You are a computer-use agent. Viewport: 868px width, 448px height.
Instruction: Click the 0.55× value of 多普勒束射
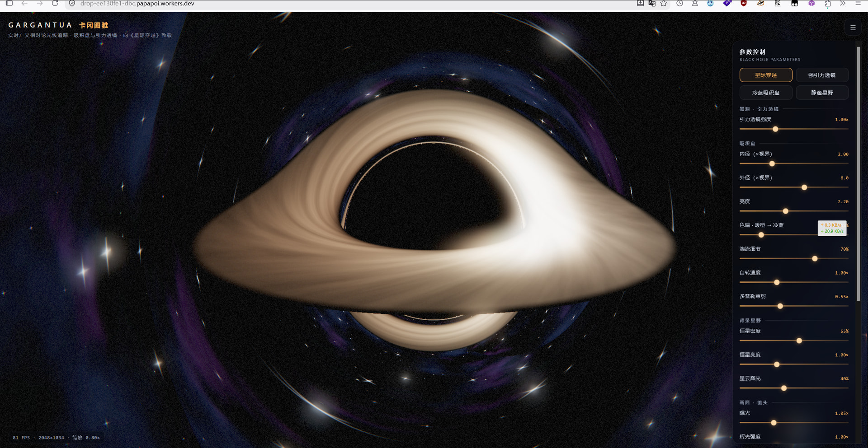click(x=842, y=297)
